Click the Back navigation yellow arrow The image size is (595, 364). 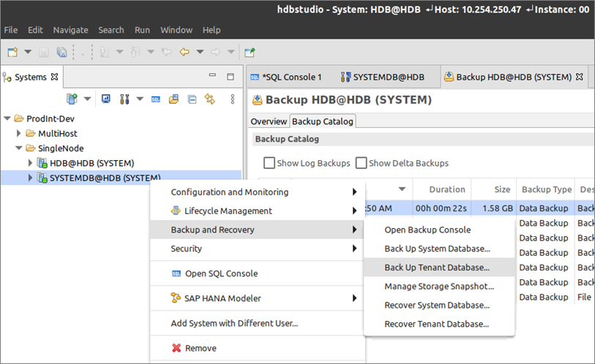(184, 52)
